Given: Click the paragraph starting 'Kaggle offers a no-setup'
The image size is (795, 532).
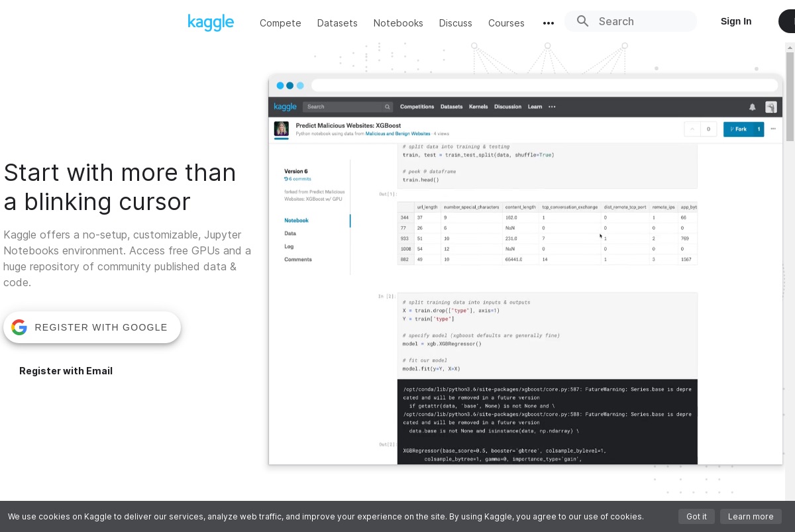Looking at the screenshot, I should (x=127, y=258).
